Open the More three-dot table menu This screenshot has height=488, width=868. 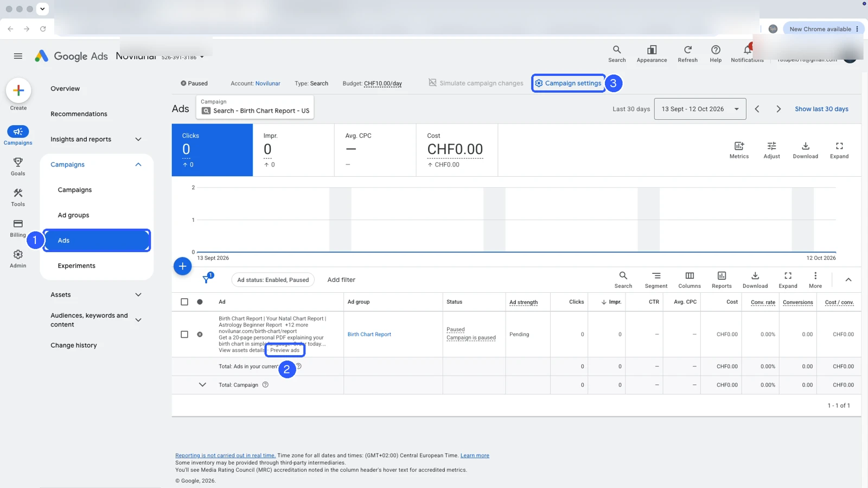pyautogui.click(x=815, y=280)
